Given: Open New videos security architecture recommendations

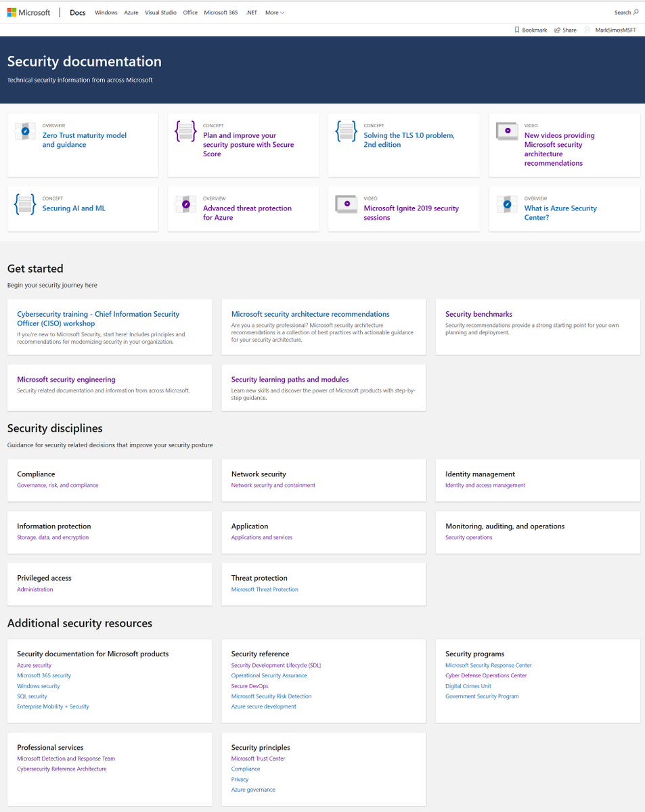Looking at the screenshot, I should (x=559, y=150).
